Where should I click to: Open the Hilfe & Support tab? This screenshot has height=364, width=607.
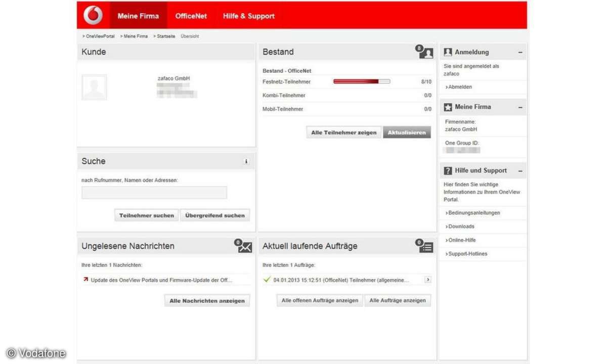(249, 16)
